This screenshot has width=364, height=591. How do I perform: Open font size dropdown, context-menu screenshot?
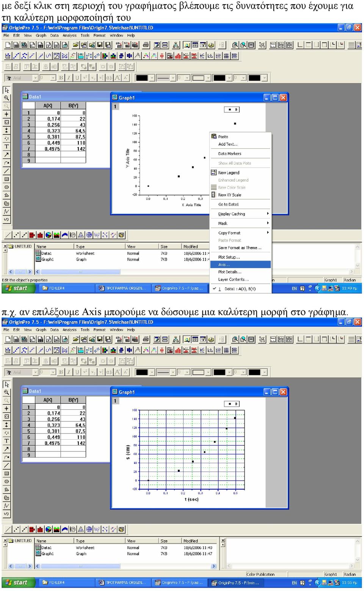coord(53,78)
